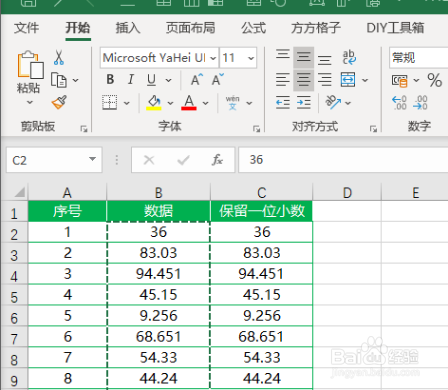The height and width of the screenshot is (390, 448).
Task: Click the insert function fx icon
Action: tap(217, 160)
